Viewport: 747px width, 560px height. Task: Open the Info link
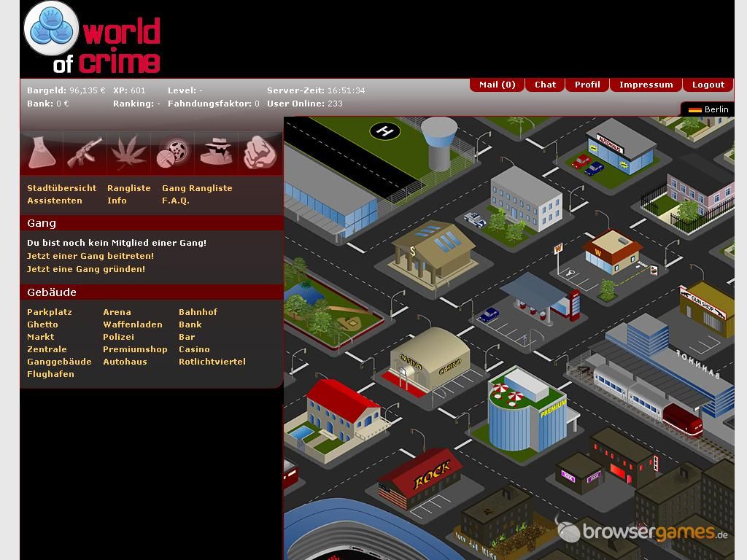pyautogui.click(x=117, y=201)
